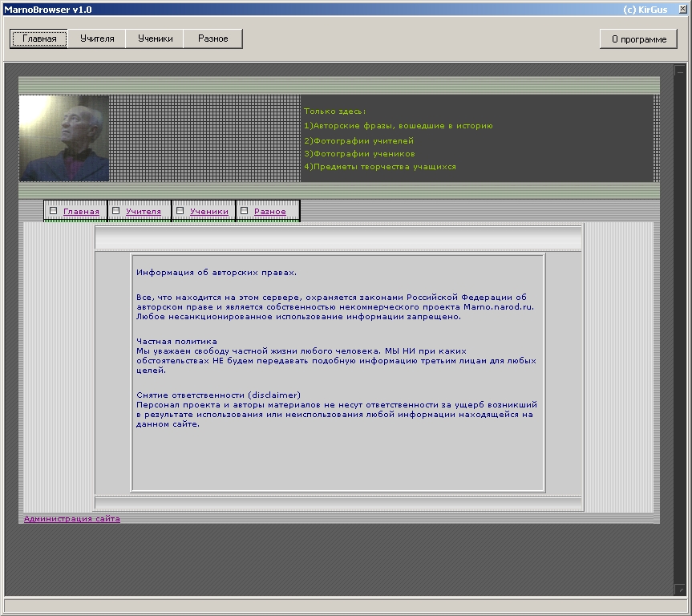Click the line '2)Фотографии учителей'

[x=358, y=141]
